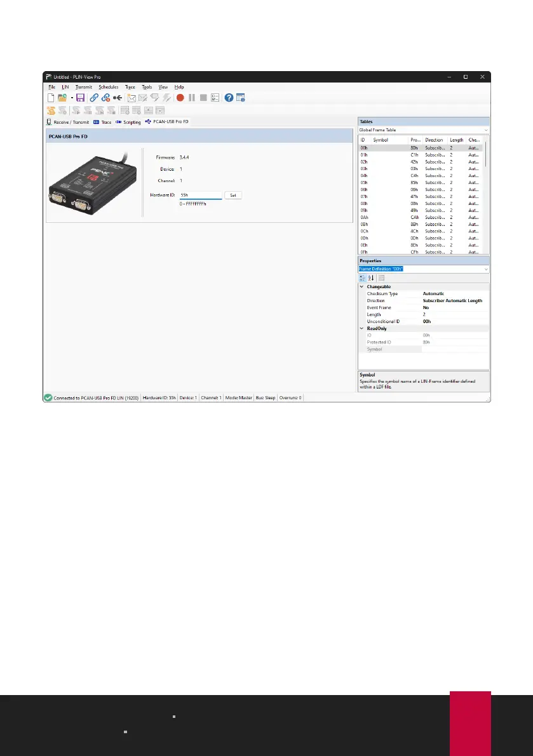The width and height of the screenshot is (533, 756).
Task: Switch Properties to Alphabetical sort icon
Action: click(x=371, y=278)
